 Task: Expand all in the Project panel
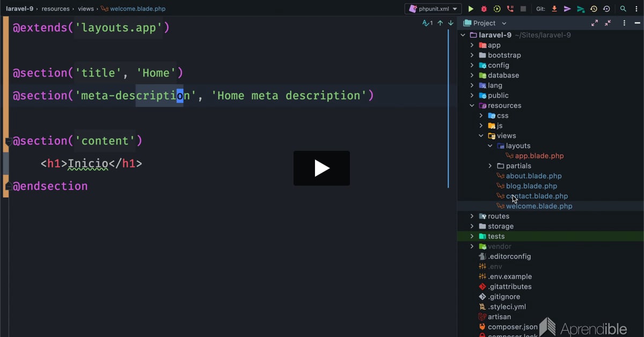(595, 23)
